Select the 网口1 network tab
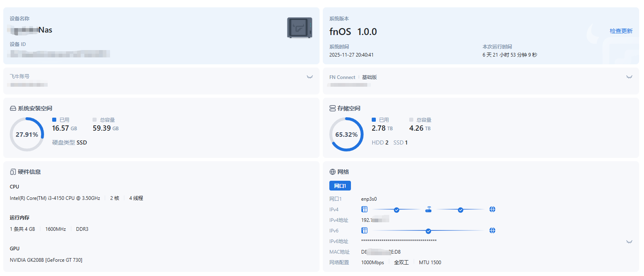This screenshot has height=276, width=644. click(340, 186)
